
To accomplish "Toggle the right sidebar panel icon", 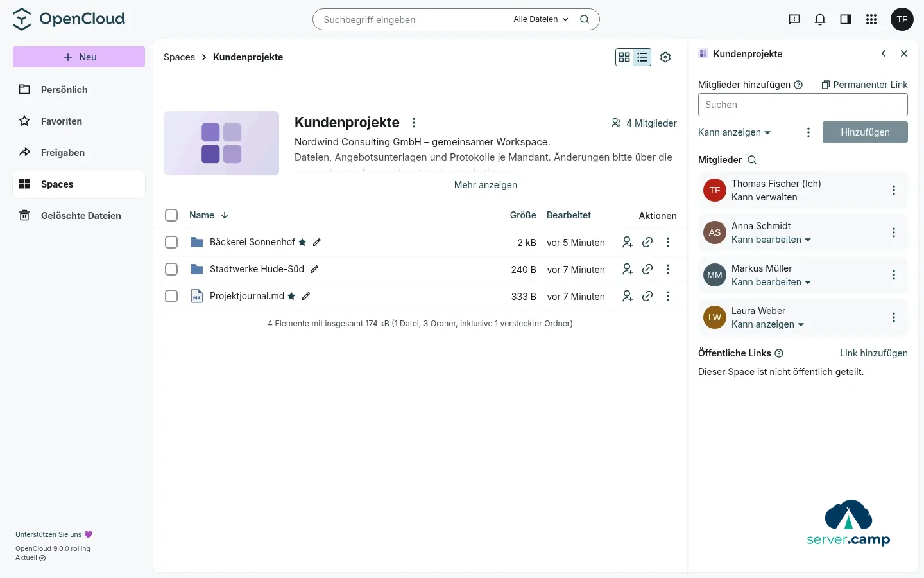I will (x=846, y=19).
